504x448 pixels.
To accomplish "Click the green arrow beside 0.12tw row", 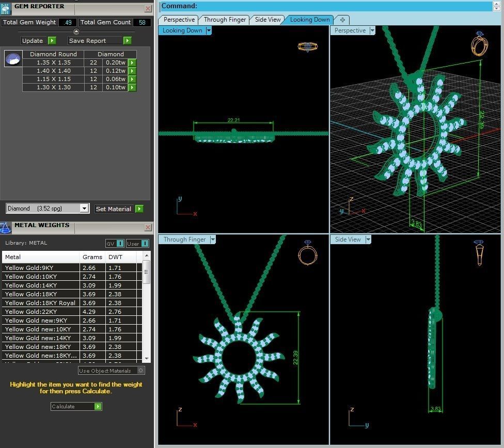I will [x=132, y=71].
